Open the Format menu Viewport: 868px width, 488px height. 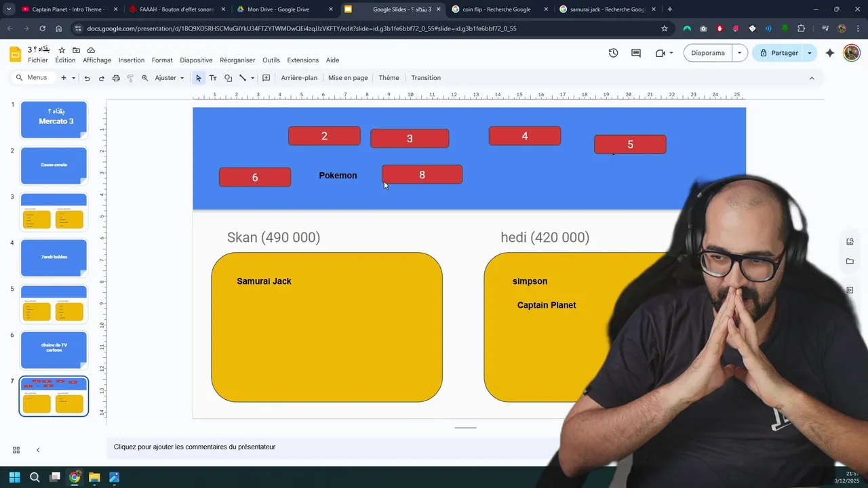coord(162,60)
